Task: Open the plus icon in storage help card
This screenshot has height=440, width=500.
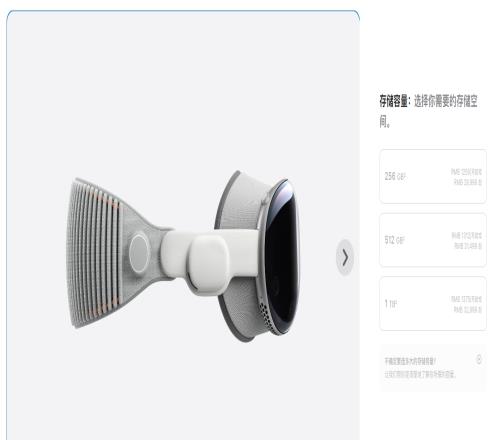Action: (479, 359)
